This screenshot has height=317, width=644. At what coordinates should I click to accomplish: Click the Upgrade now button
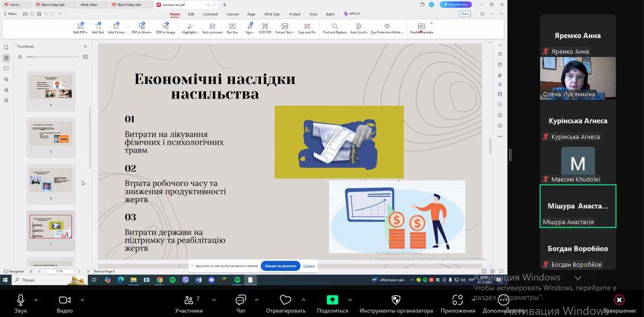[x=455, y=5]
